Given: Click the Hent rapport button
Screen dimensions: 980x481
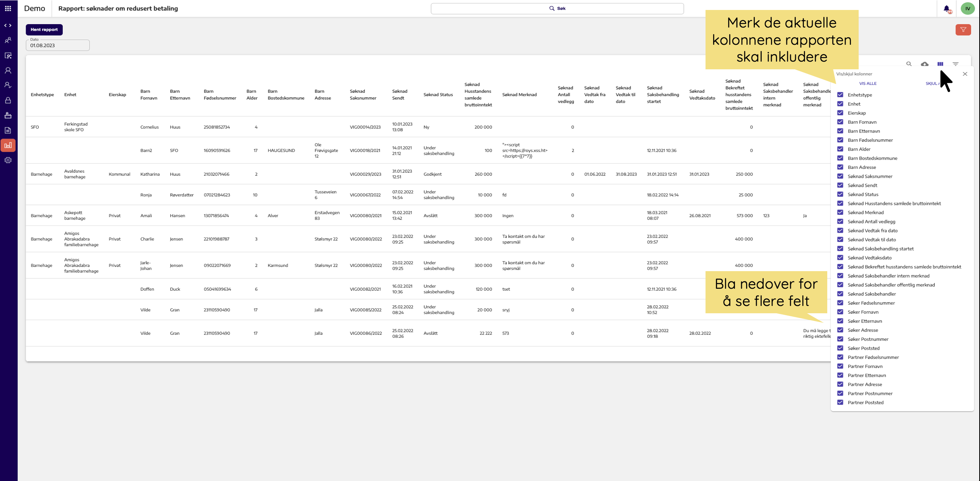Looking at the screenshot, I should tap(44, 29).
